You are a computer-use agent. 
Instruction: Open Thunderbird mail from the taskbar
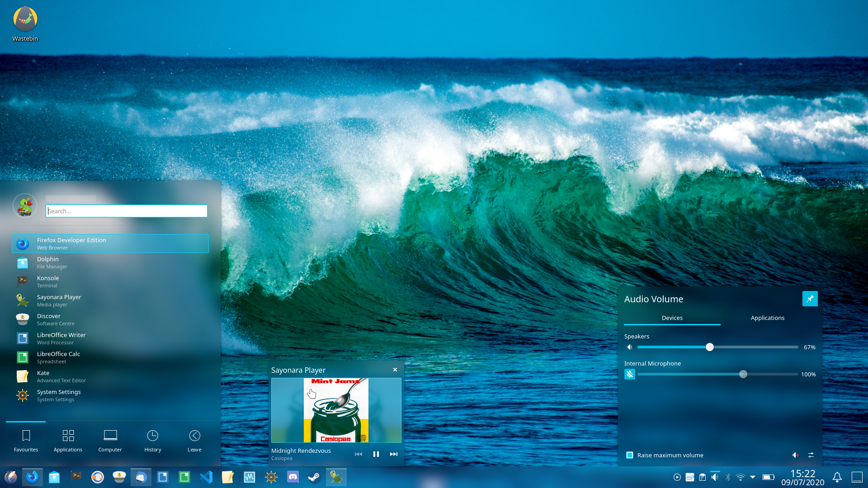coord(141,477)
